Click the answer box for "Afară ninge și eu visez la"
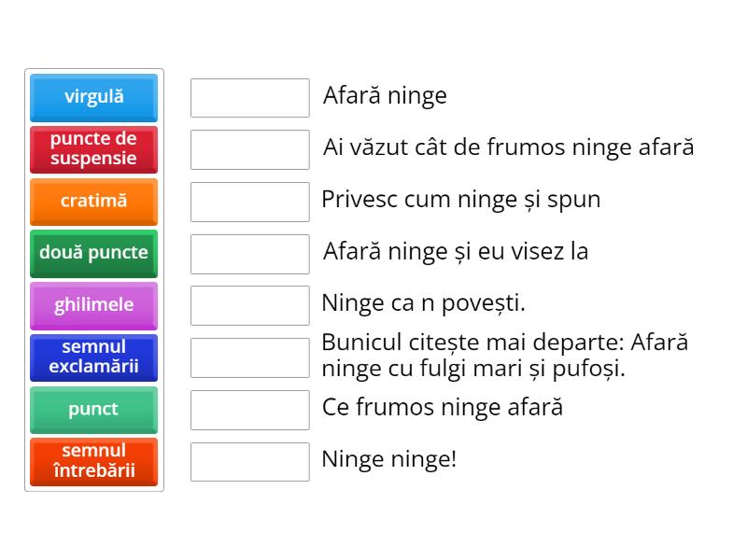The width and height of the screenshot is (747, 560). (x=249, y=253)
